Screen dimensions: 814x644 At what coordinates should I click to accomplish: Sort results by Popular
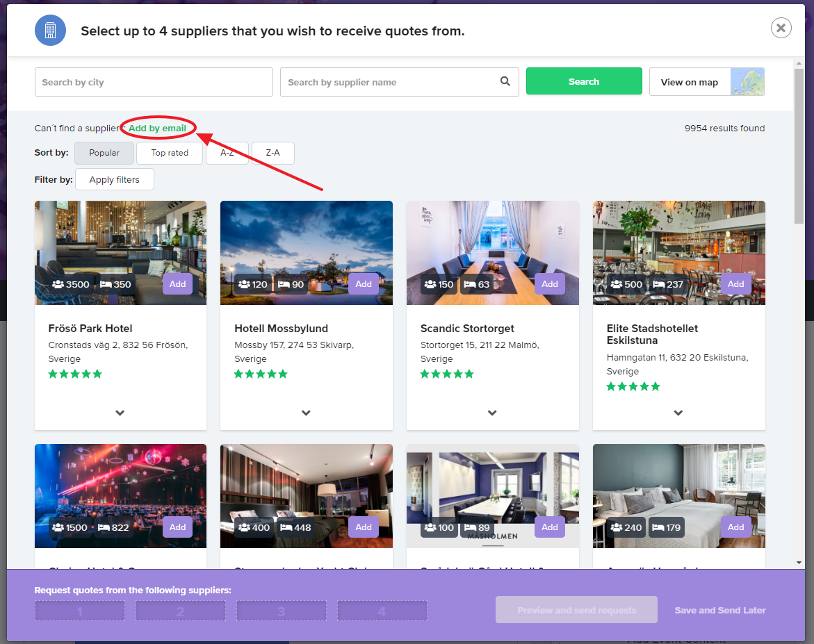104,153
